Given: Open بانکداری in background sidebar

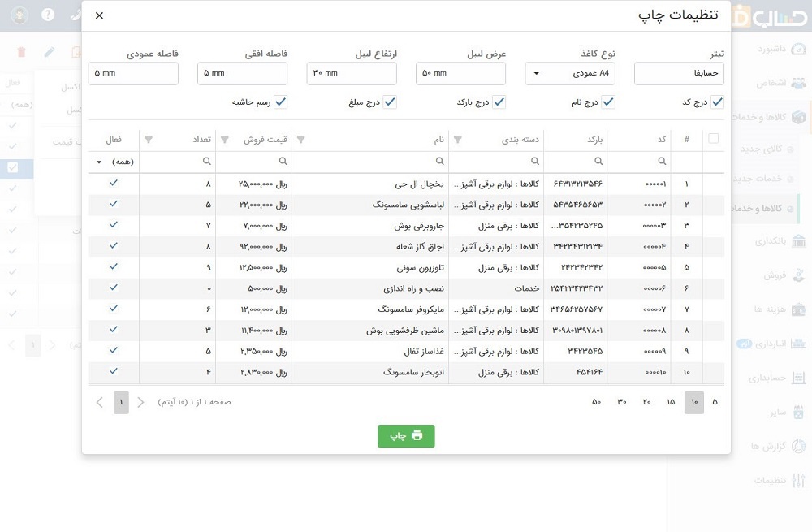Looking at the screenshot, I should click(780, 241).
